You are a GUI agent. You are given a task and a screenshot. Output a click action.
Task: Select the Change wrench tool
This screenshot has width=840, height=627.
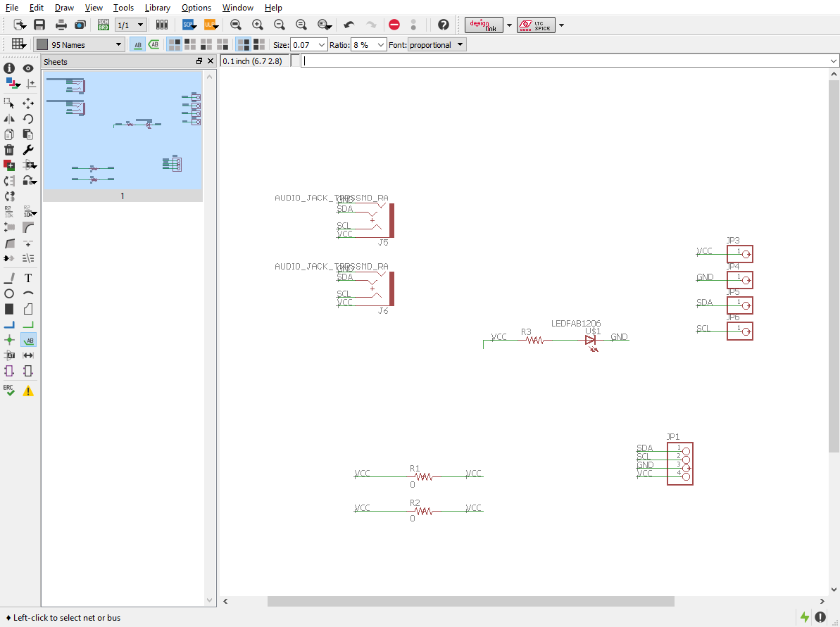tap(28, 150)
